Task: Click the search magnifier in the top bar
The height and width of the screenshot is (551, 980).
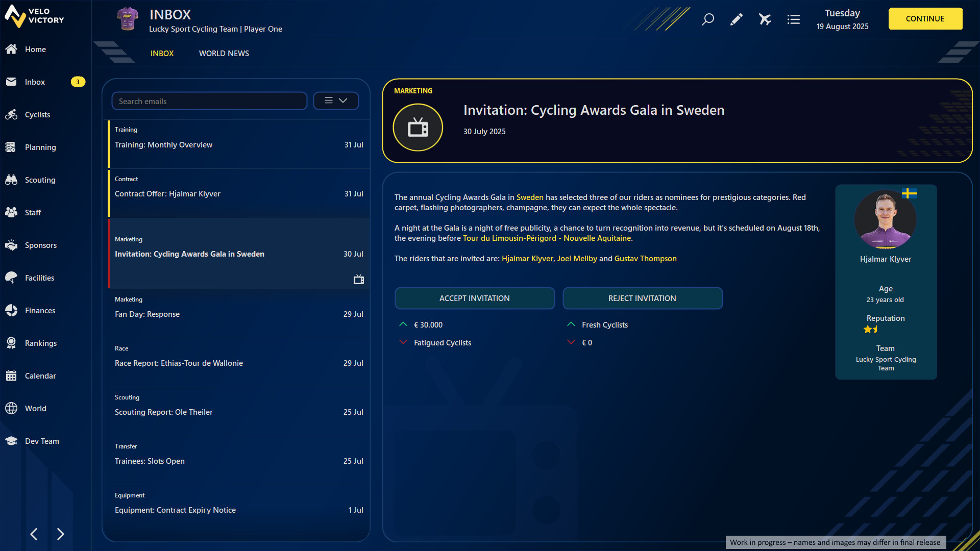Action: coord(708,19)
